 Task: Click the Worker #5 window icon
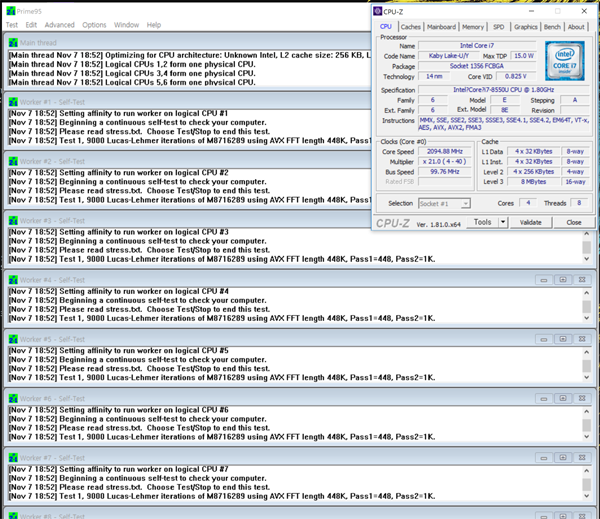point(13,339)
